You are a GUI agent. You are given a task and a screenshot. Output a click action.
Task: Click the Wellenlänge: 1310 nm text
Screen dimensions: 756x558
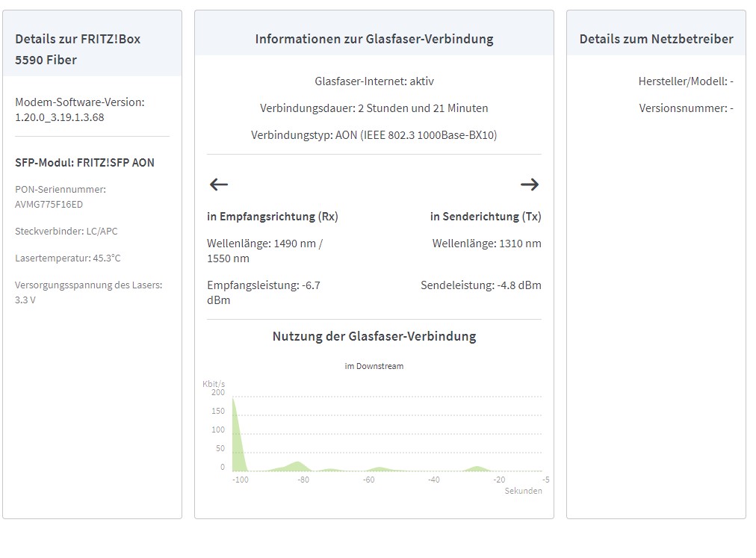click(x=486, y=244)
